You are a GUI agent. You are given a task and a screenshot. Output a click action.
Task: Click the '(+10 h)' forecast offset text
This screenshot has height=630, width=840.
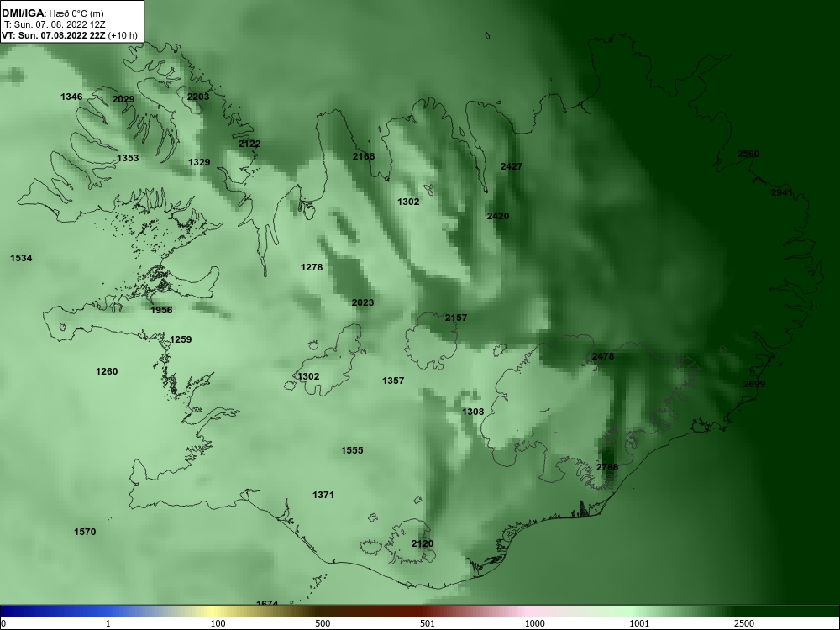(x=123, y=36)
